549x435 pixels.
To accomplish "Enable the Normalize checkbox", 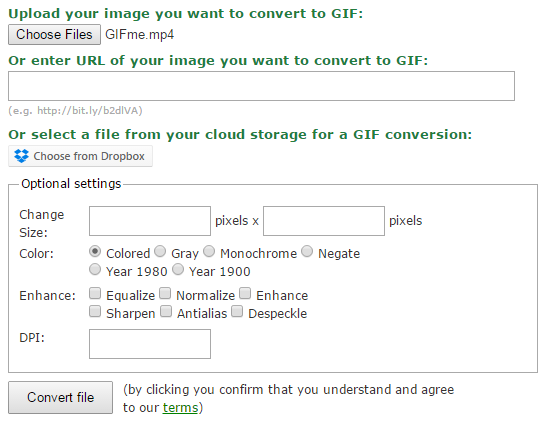I will pos(165,294).
